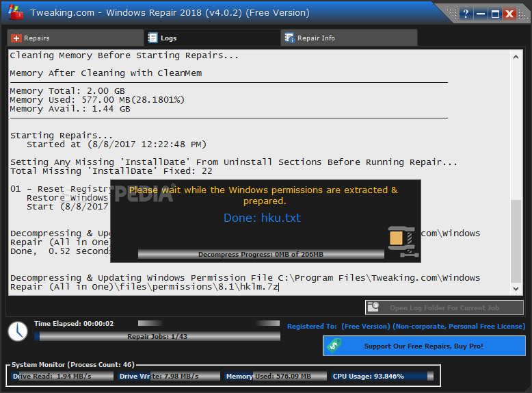Click the Memory Used 576.09 MB meter

276,376
